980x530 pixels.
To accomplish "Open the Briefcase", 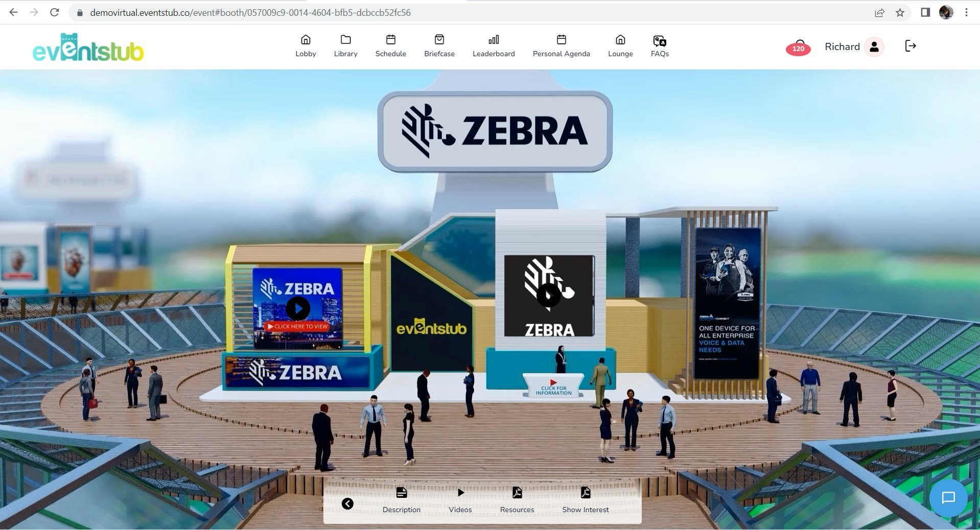I will click(439, 46).
